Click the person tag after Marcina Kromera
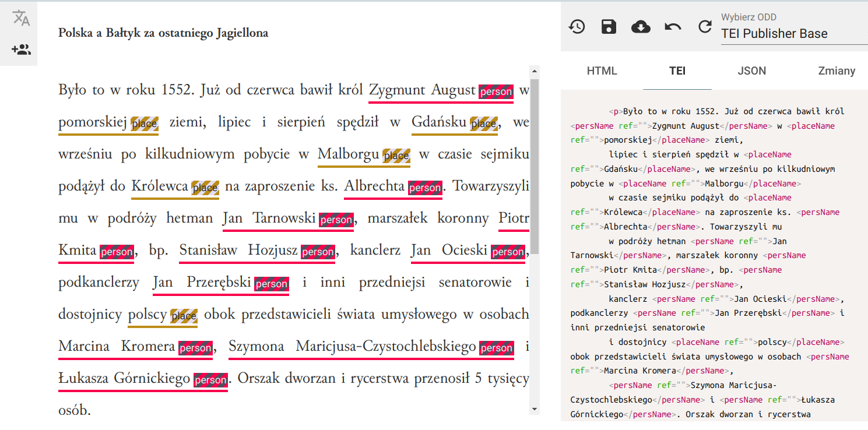Viewport: 868px width, 430px height. 195,348
